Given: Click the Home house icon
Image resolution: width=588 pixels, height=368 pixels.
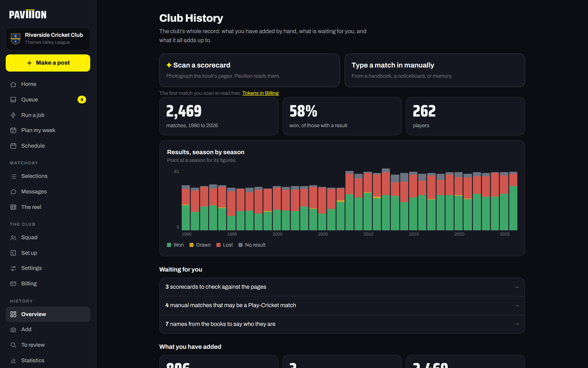Looking at the screenshot, I should point(13,84).
